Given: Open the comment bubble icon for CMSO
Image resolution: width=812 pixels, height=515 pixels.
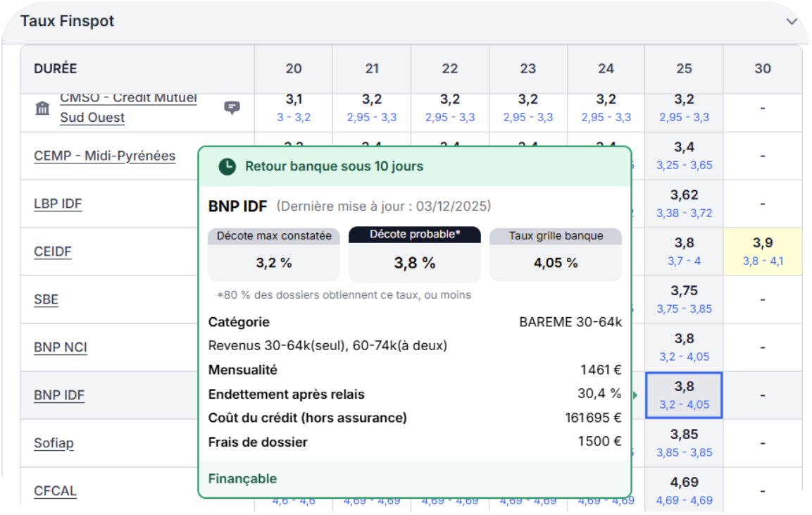Looking at the screenshot, I should 232,108.
